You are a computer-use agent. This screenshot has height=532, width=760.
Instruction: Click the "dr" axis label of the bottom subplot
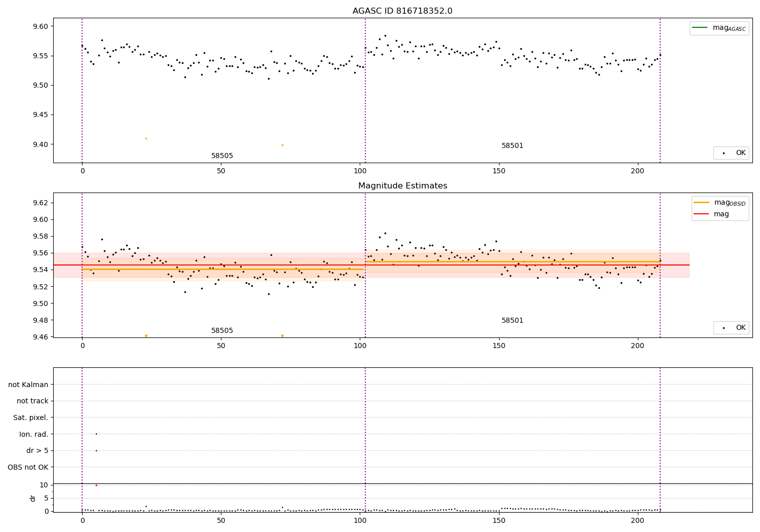33,498
